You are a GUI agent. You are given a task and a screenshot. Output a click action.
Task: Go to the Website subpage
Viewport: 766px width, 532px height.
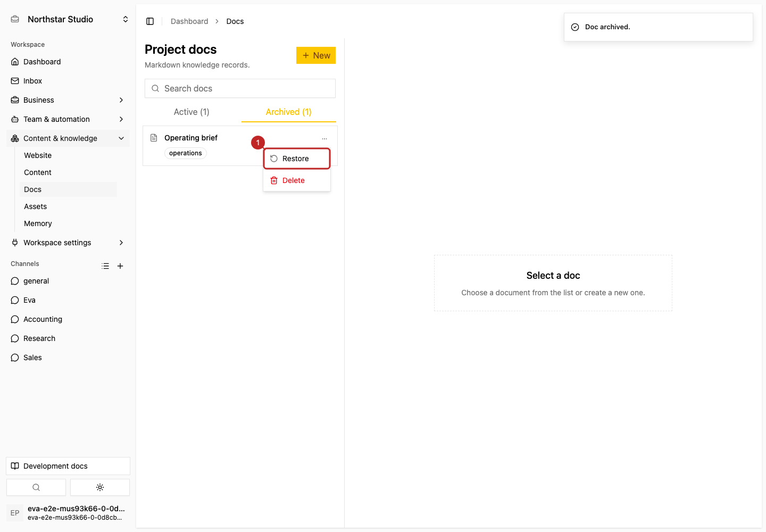pyautogui.click(x=68, y=155)
